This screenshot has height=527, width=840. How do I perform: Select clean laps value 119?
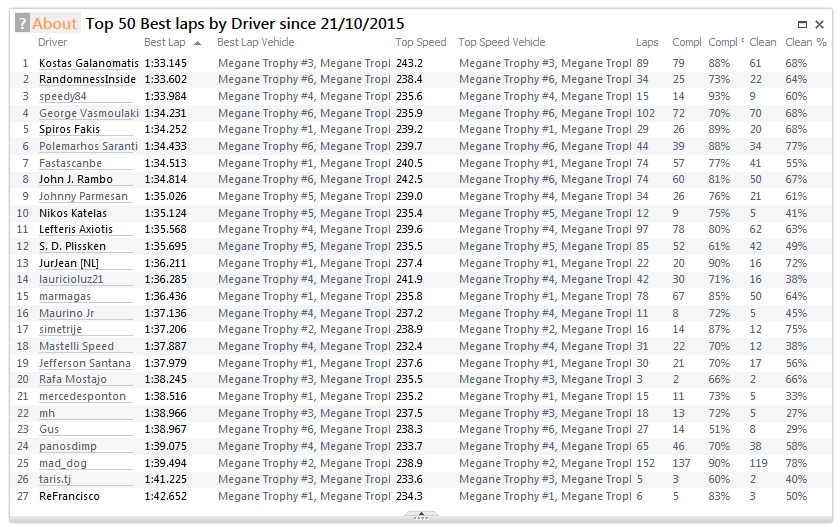coord(758,463)
